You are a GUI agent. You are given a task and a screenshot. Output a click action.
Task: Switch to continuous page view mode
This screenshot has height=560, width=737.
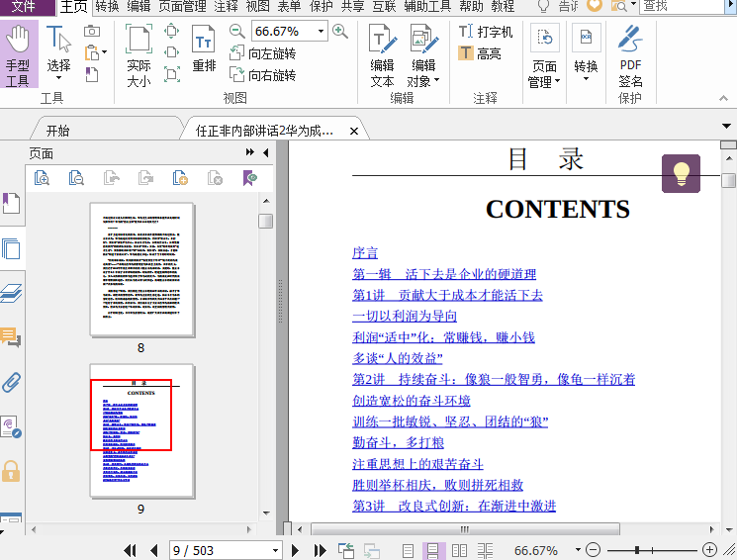433,550
